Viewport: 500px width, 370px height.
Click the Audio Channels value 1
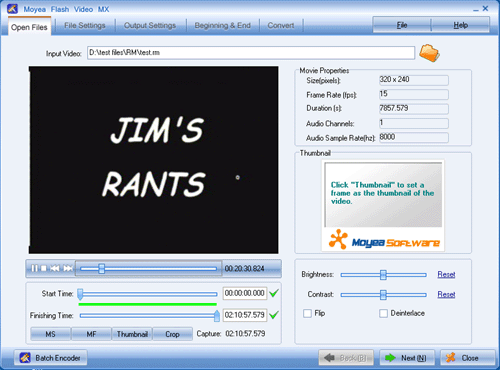pos(414,123)
